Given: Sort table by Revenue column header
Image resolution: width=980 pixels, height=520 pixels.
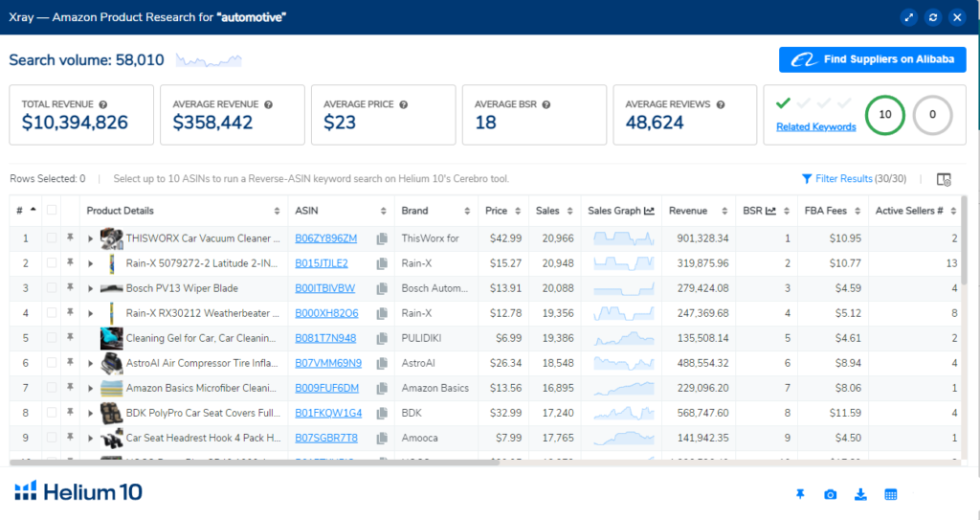Looking at the screenshot, I should tap(688, 211).
